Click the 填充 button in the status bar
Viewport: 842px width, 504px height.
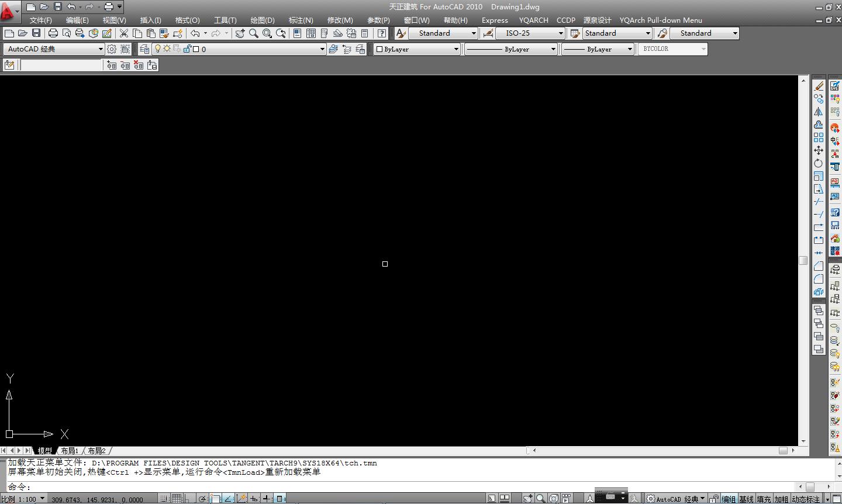pos(764,499)
